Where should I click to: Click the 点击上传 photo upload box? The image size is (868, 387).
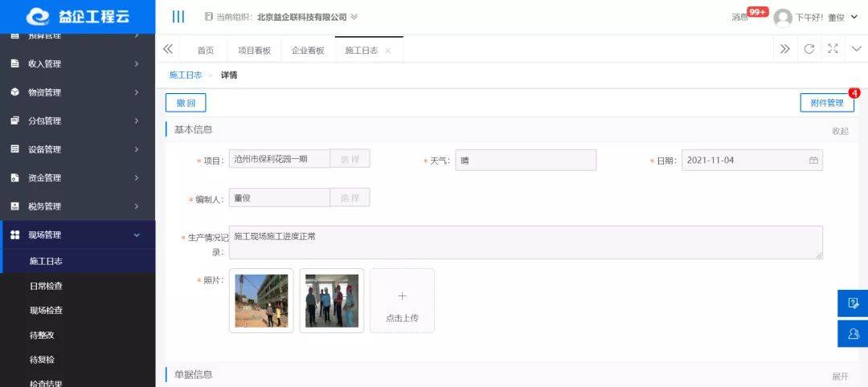coord(402,301)
